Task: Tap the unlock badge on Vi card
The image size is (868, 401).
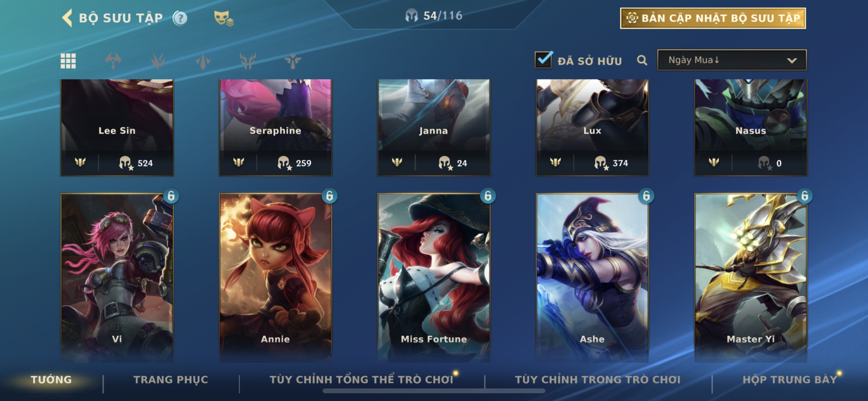Action: coord(171,196)
